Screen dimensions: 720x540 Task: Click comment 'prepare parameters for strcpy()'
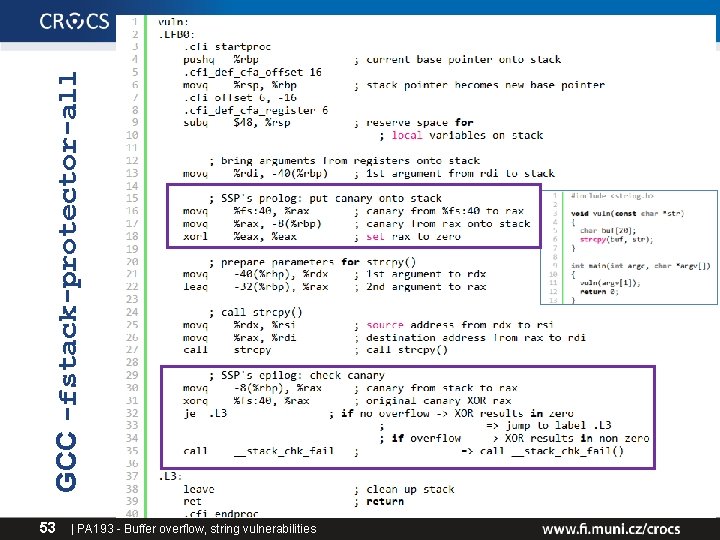tap(318, 262)
